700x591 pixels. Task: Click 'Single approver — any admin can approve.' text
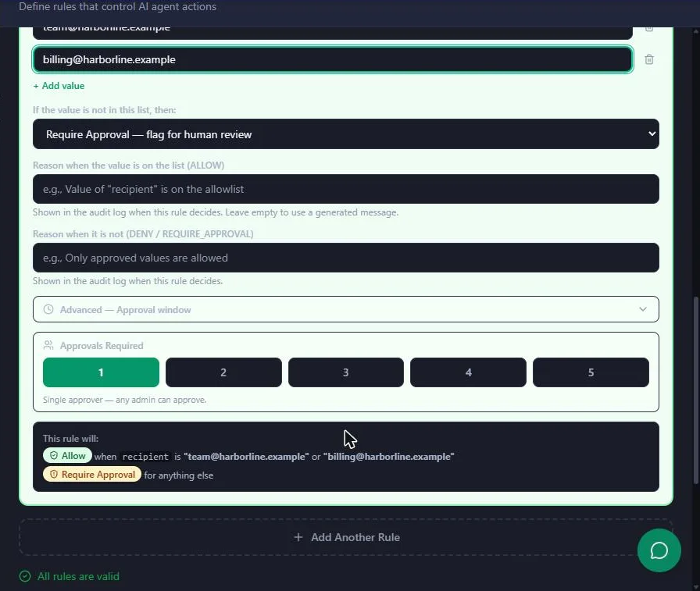124,400
